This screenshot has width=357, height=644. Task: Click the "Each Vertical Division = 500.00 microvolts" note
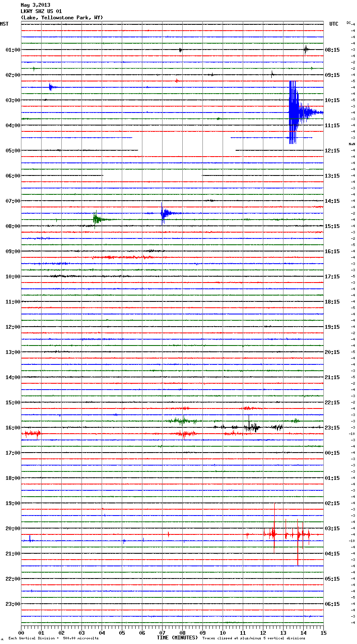pyautogui.click(x=53, y=639)
